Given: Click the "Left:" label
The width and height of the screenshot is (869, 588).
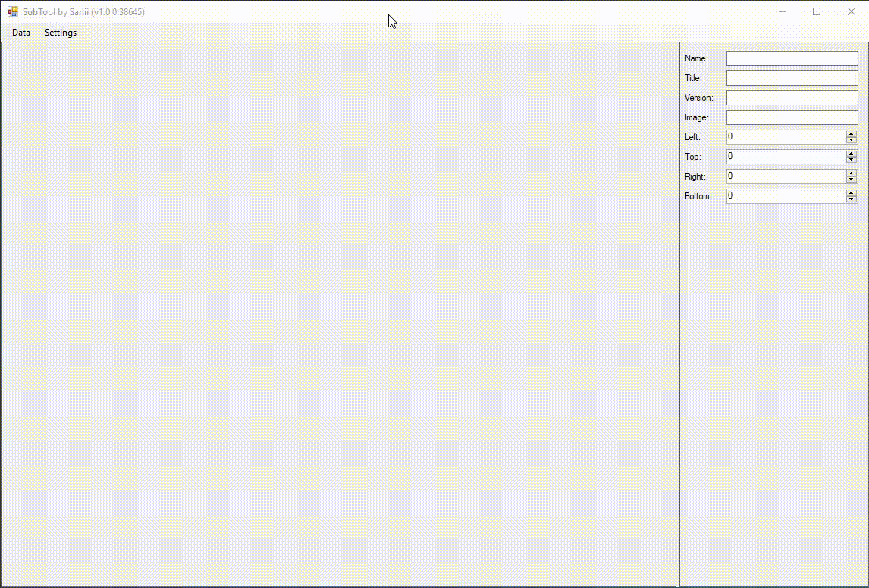Looking at the screenshot, I should tap(693, 137).
